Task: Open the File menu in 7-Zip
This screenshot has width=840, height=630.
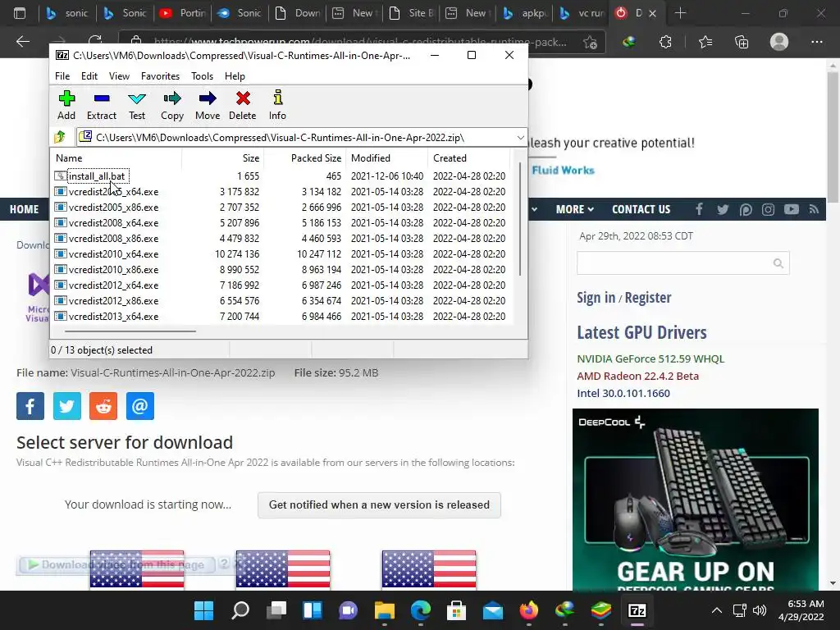Action: coord(62,76)
